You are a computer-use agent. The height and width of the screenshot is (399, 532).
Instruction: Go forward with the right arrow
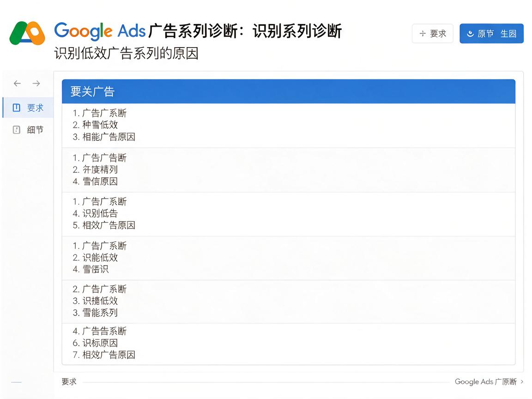(x=36, y=84)
